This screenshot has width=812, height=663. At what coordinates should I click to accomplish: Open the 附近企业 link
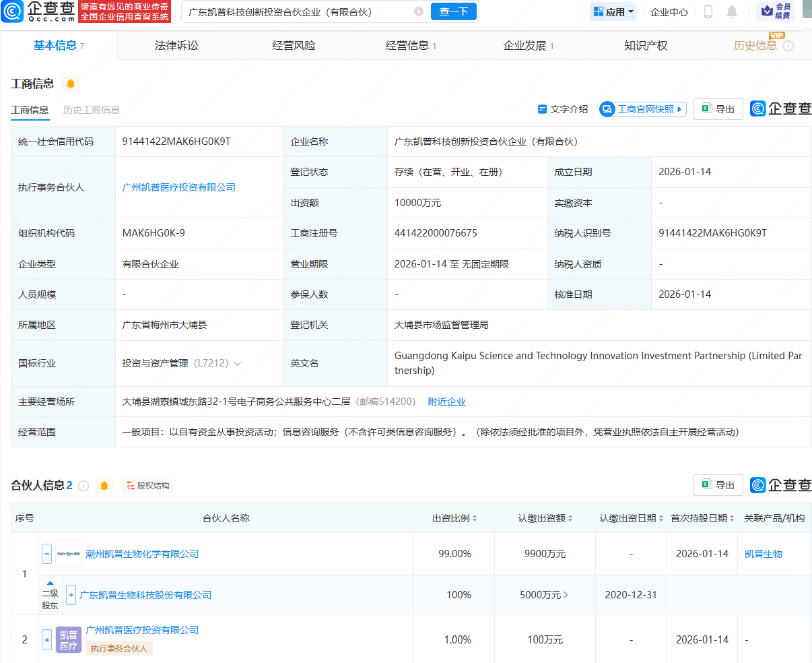[446, 402]
